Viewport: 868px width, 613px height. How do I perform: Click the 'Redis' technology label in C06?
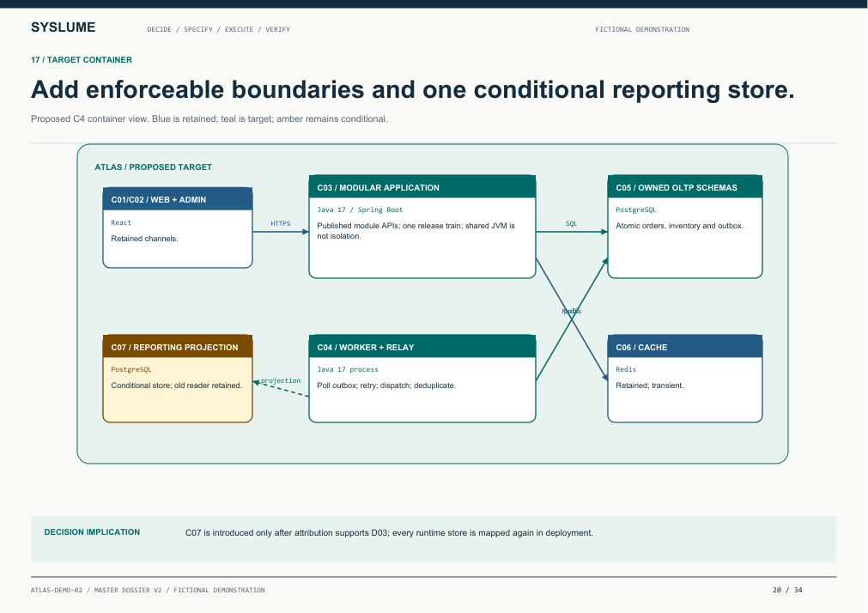(626, 369)
